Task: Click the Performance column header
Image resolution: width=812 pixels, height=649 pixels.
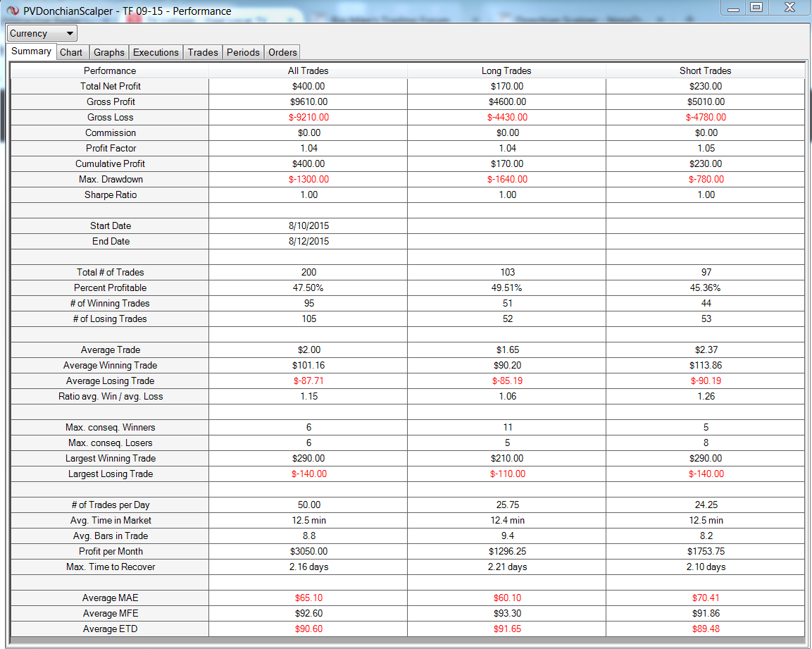Action: pos(110,70)
